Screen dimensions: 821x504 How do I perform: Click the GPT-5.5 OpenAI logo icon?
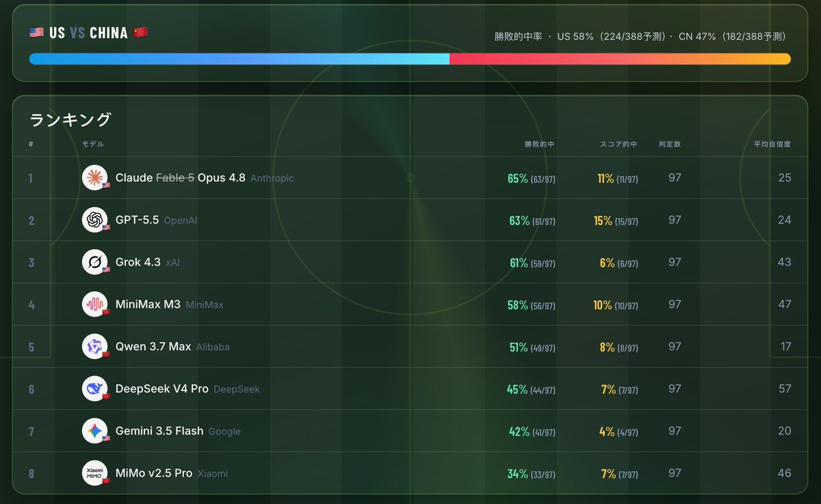[94, 220]
